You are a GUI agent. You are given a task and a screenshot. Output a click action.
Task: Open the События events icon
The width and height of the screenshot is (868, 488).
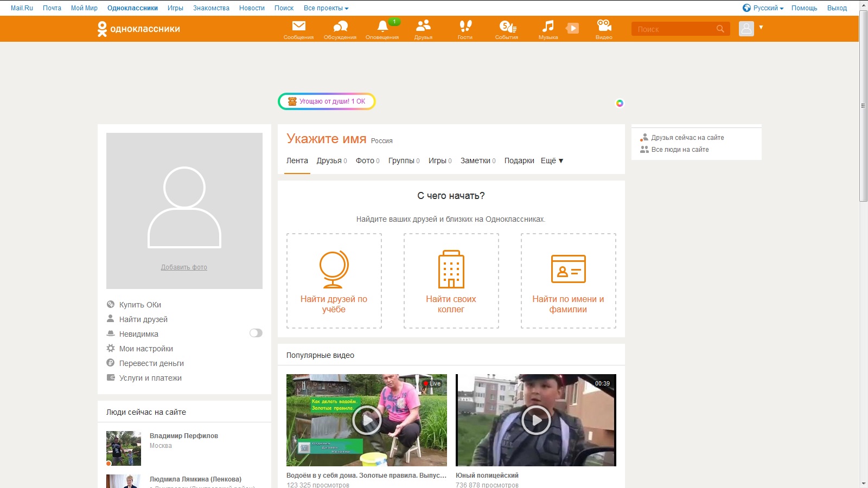507,26
